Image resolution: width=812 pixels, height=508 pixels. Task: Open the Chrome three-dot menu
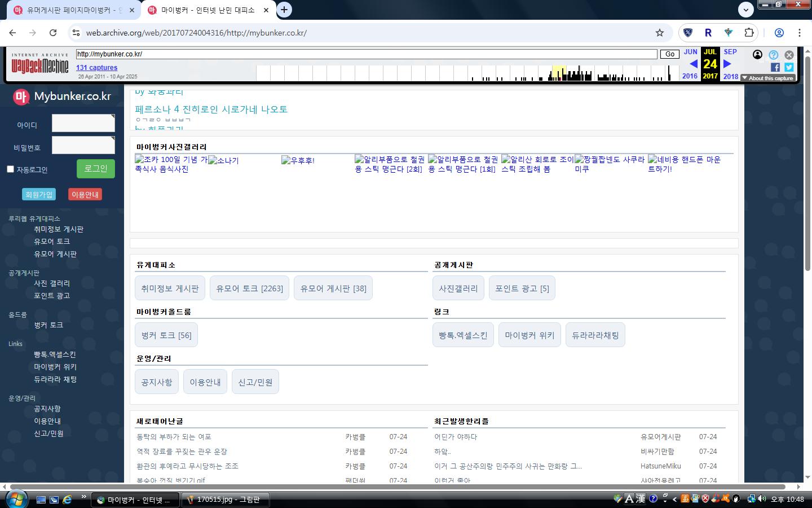(799, 33)
